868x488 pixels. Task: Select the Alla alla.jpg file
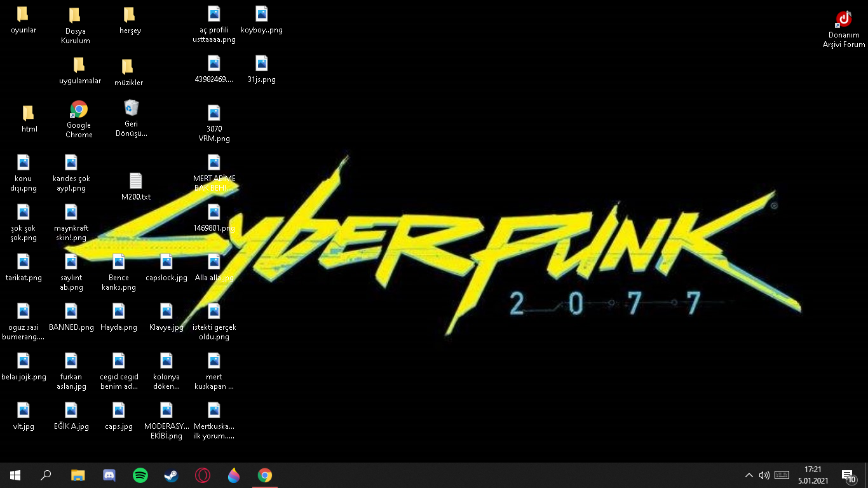pos(214,268)
